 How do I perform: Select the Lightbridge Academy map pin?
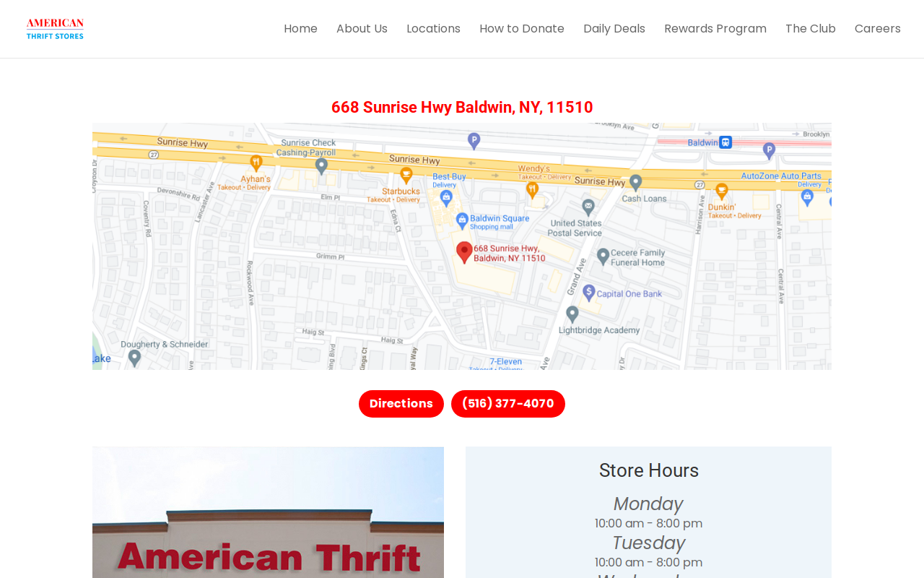point(572,314)
